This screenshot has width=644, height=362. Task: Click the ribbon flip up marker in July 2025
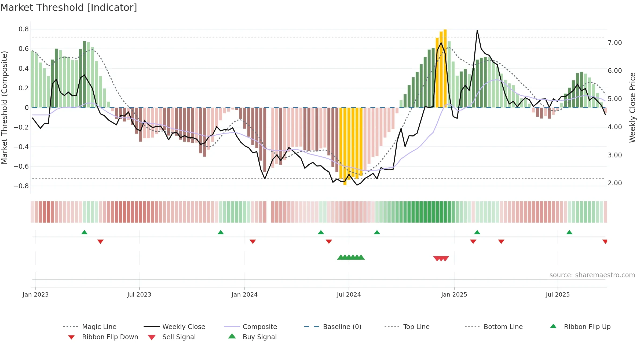[x=569, y=232]
